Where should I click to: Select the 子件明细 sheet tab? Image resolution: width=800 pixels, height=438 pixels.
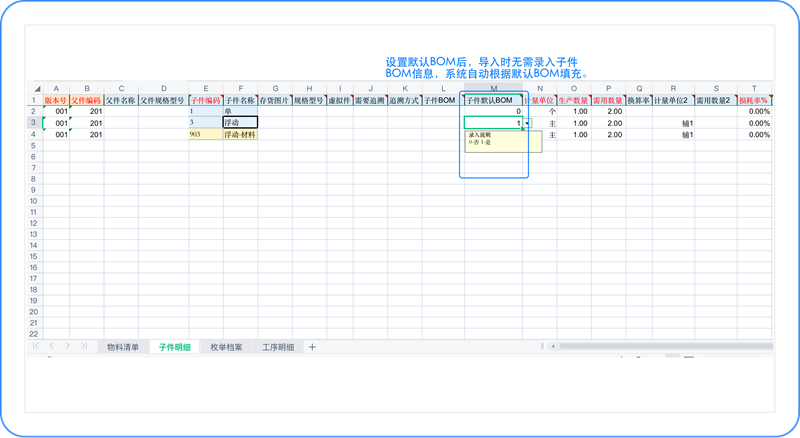click(x=174, y=347)
